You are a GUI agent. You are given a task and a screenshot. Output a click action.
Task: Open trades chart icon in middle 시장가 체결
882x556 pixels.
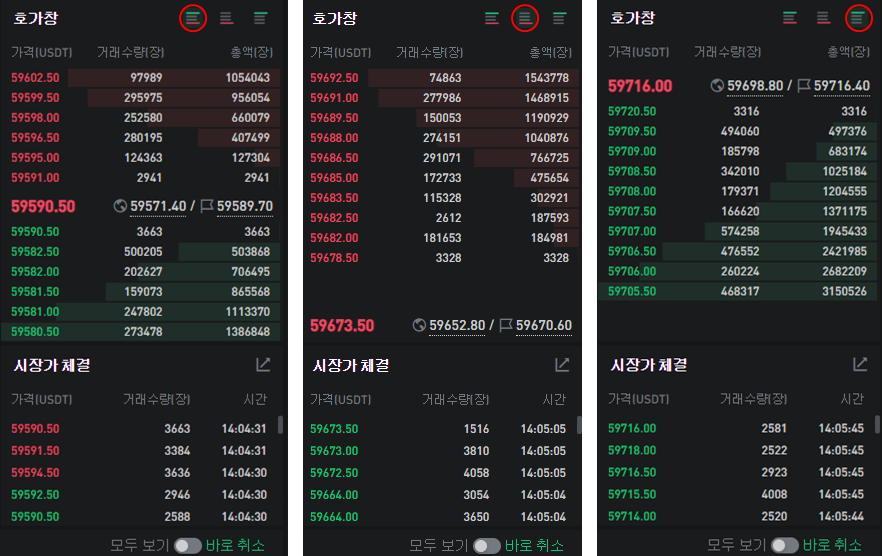click(x=562, y=365)
